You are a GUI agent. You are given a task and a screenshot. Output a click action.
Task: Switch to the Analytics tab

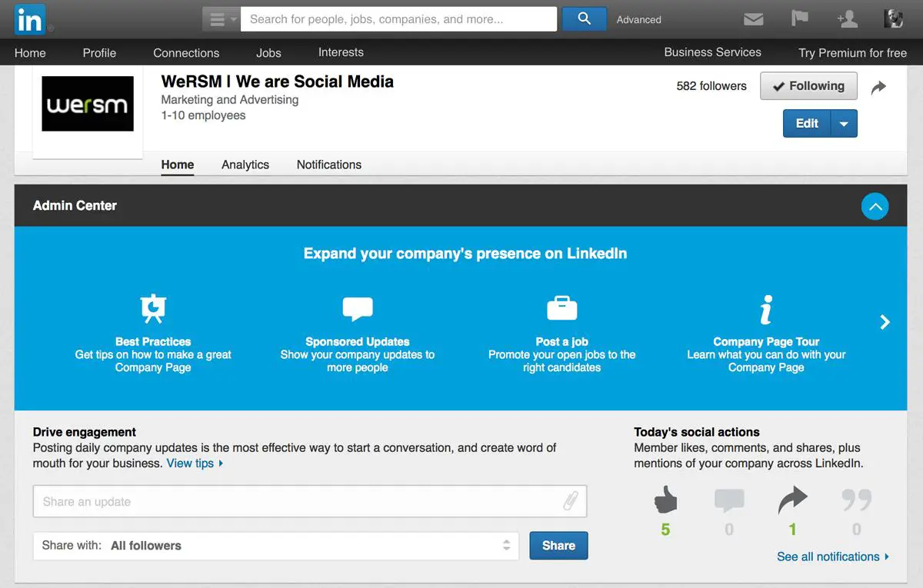click(245, 164)
